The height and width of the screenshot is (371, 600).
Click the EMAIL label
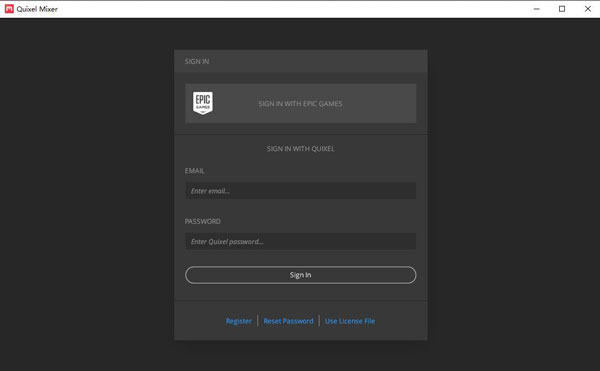[x=194, y=171]
